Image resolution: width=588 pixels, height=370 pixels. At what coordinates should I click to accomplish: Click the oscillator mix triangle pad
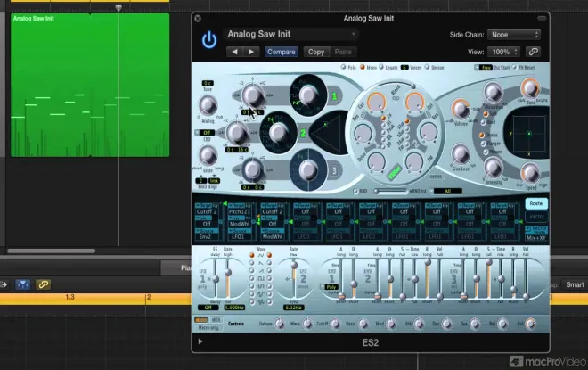point(329,132)
